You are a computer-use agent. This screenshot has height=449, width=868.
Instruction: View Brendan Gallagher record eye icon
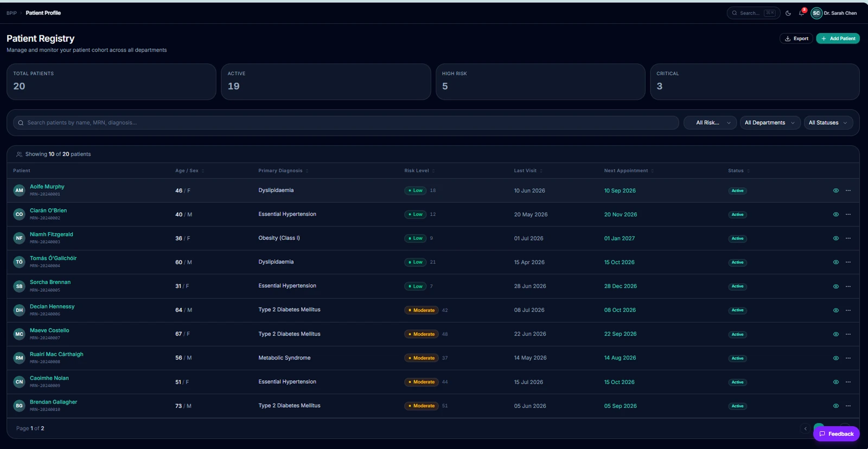coord(836,406)
